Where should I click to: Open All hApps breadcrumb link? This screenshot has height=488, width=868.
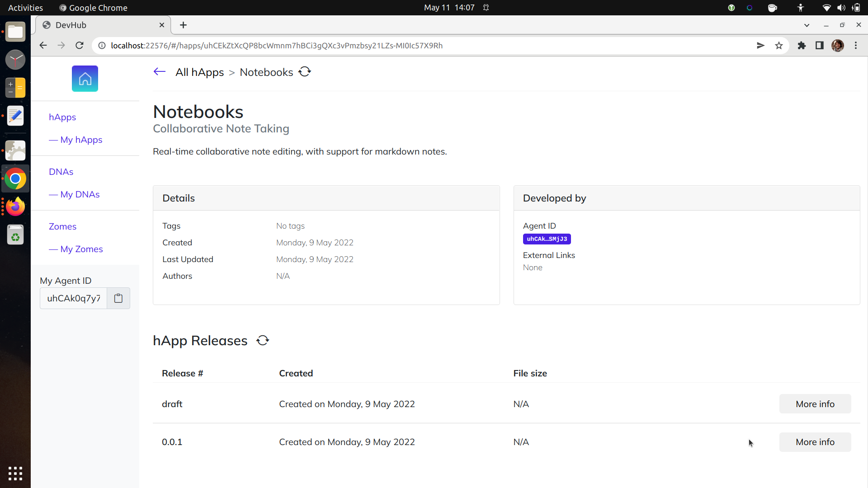tap(199, 72)
